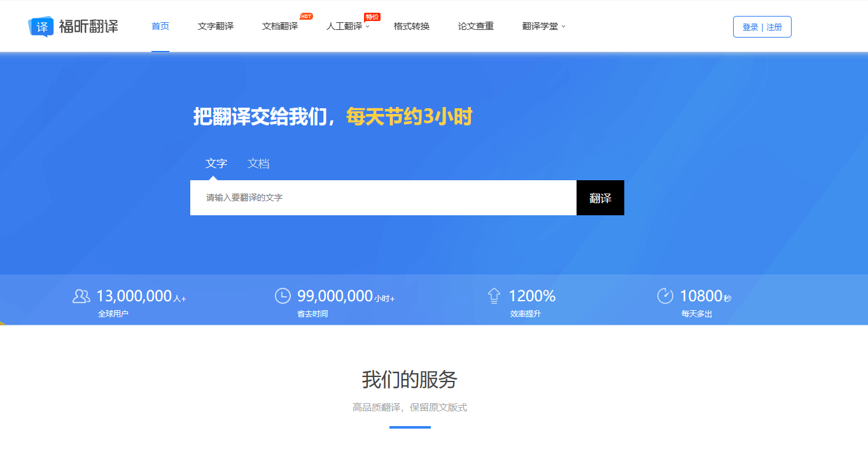Switch to the 文档 tab
868x449 pixels.
tap(258, 164)
